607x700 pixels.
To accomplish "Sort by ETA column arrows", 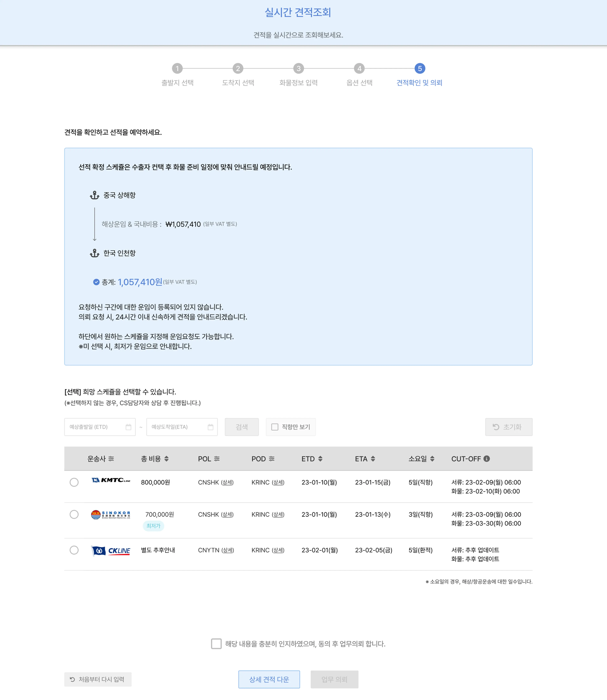I will 373,458.
